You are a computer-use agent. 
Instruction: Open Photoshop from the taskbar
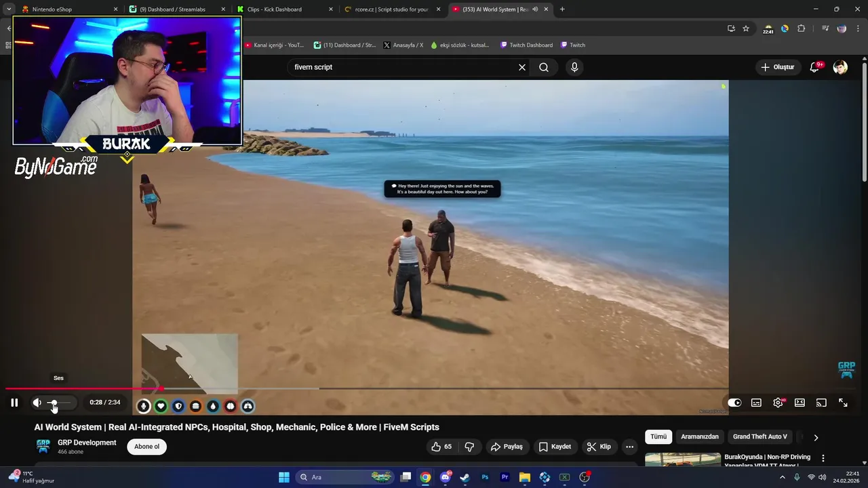[x=485, y=477]
